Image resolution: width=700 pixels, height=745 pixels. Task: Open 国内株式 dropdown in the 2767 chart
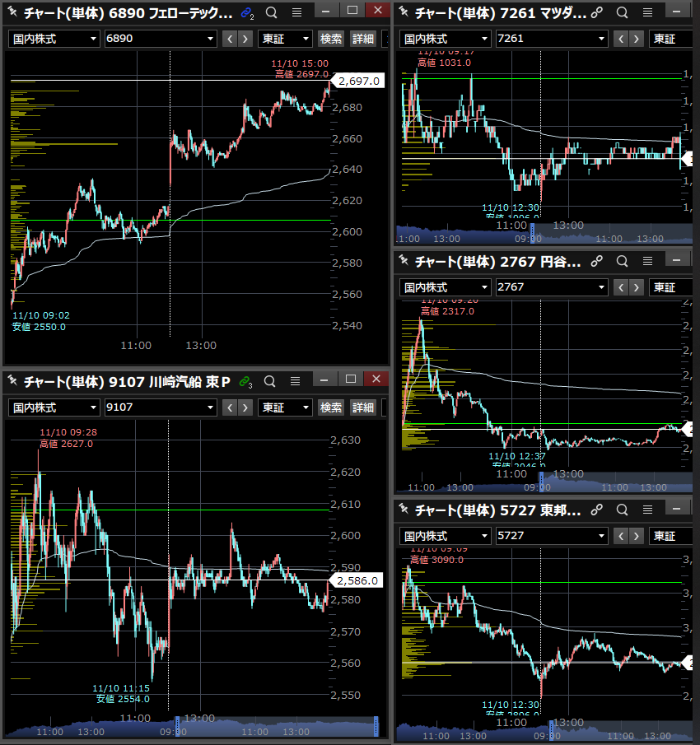pos(446,287)
